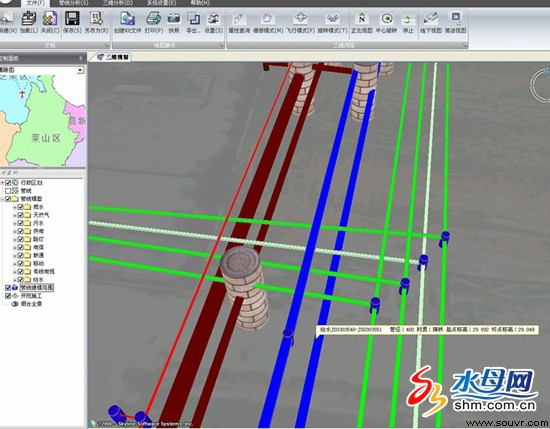Select the 三维视窗 view tab
The width and height of the screenshot is (550, 429).
click(113, 57)
